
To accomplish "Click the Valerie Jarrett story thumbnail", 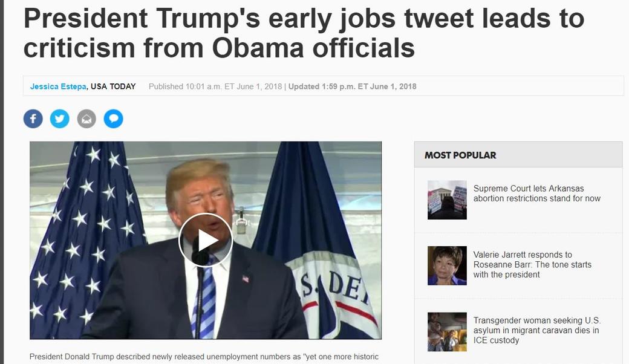I will click(x=447, y=265).
